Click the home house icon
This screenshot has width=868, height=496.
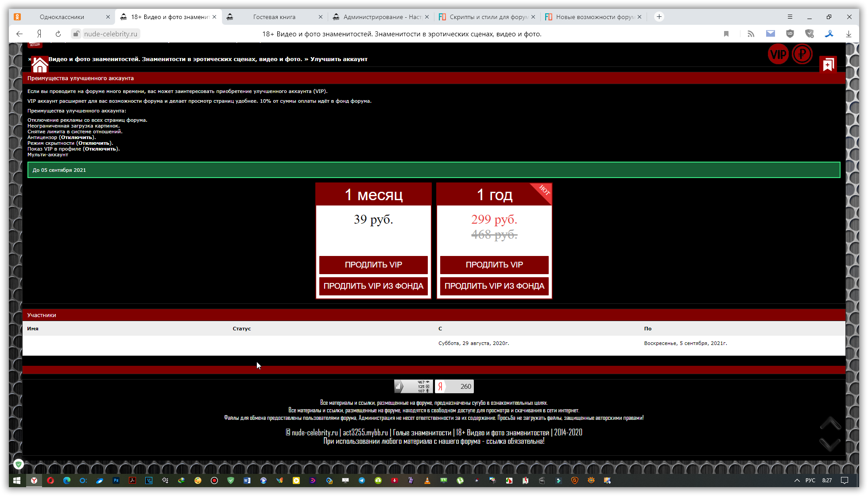click(39, 65)
